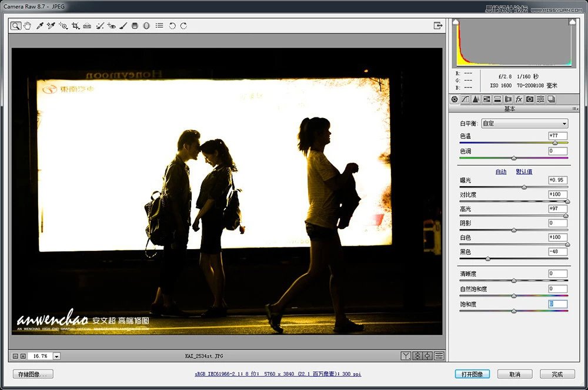
Task: Select the White Balance eyedropper tool
Action: (40, 26)
